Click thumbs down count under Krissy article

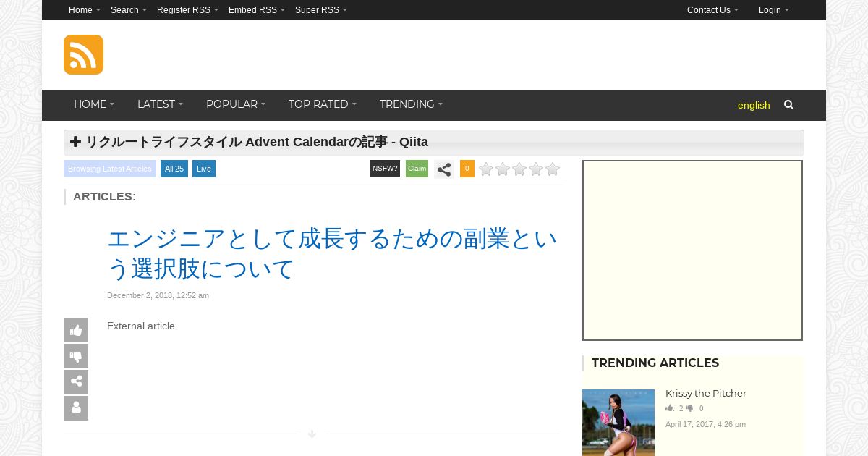694,409
